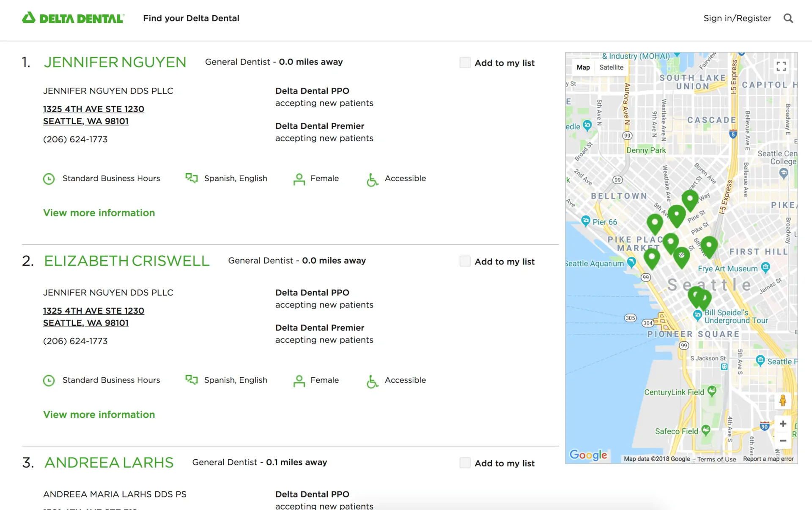Toggle fullscreen view on the map

pyautogui.click(x=781, y=66)
